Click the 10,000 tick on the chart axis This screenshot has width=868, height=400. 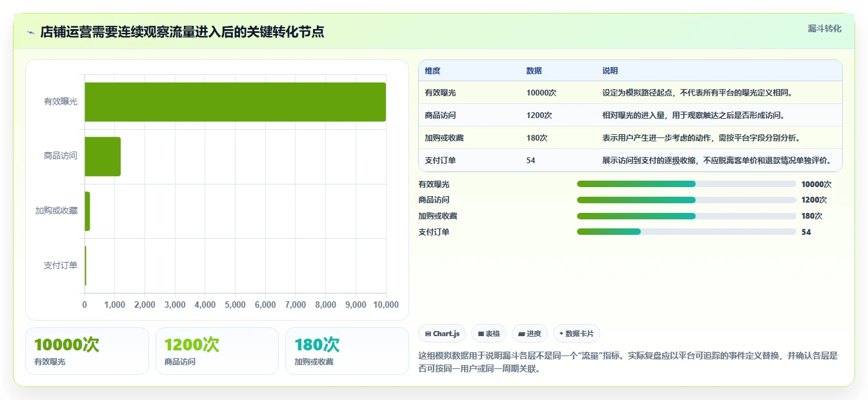coord(385,305)
